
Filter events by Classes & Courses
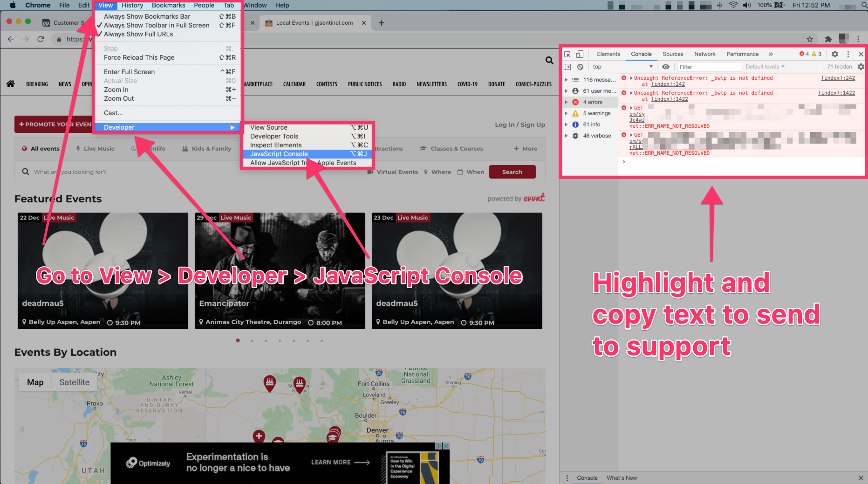pyautogui.click(x=451, y=149)
